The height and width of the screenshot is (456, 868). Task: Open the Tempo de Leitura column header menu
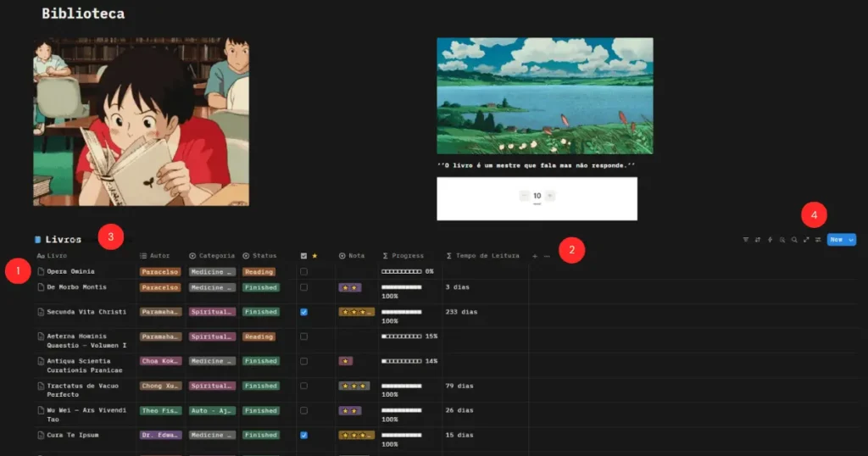[482, 256]
